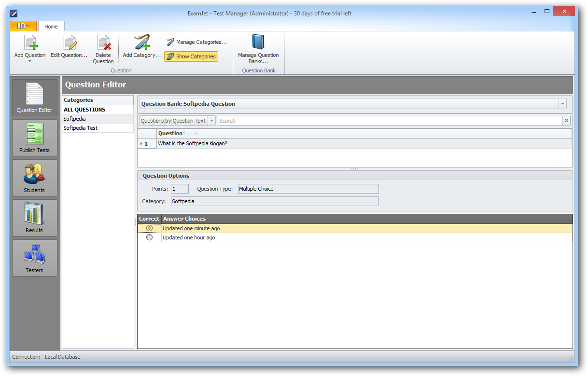The height and width of the screenshot is (376, 588).
Task: Select the ALL QUESTIONS category
Action: 98,110
